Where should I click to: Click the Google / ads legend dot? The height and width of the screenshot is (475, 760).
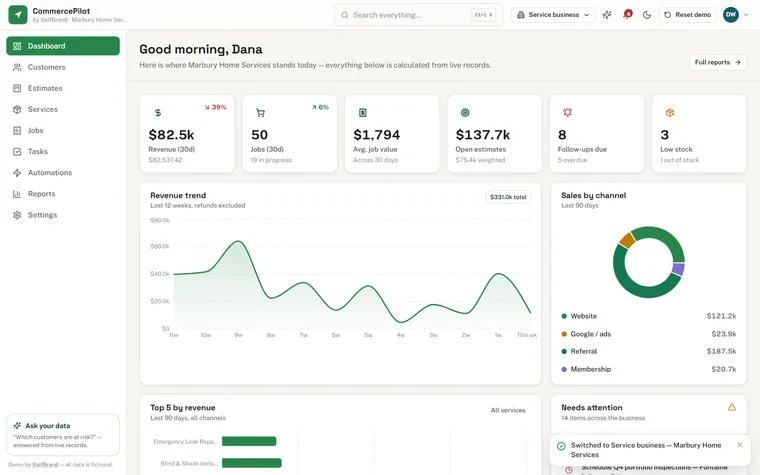coord(564,334)
